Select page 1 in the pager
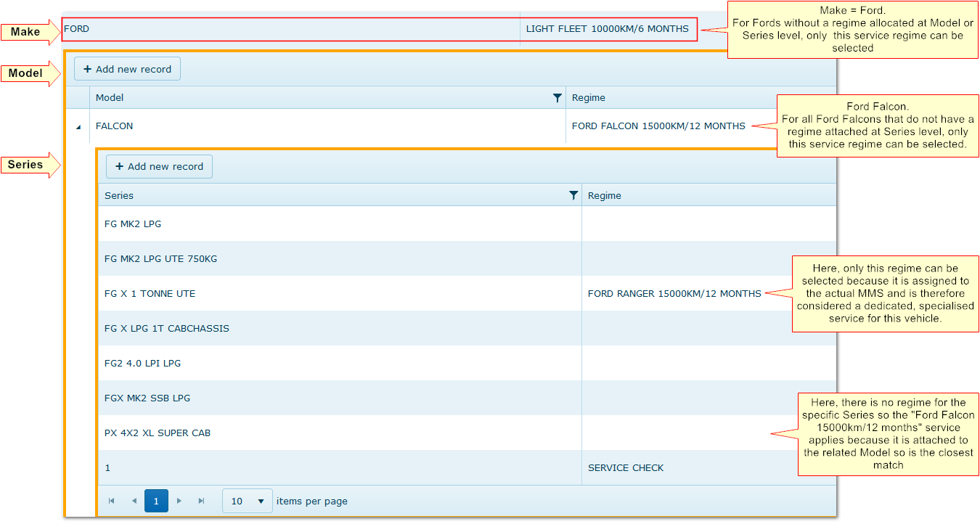Image resolution: width=980 pixels, height=524 pixels. point(156,501)
